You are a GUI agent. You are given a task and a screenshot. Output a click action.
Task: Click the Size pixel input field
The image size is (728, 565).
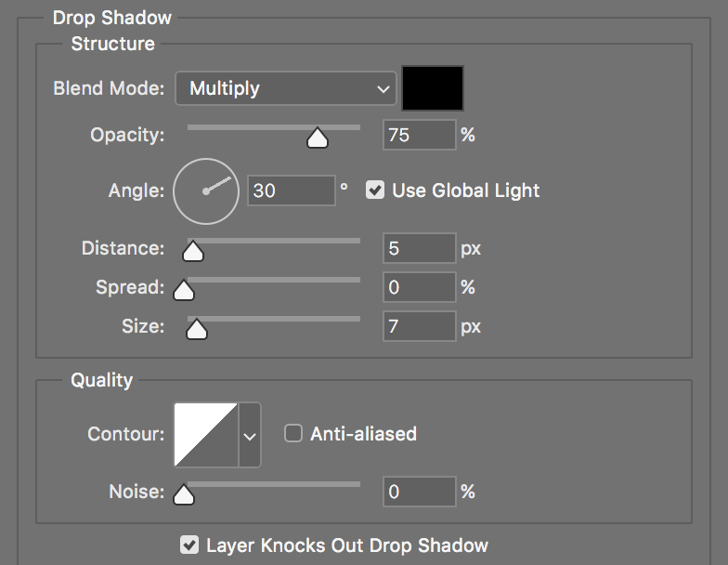[419, 326]
